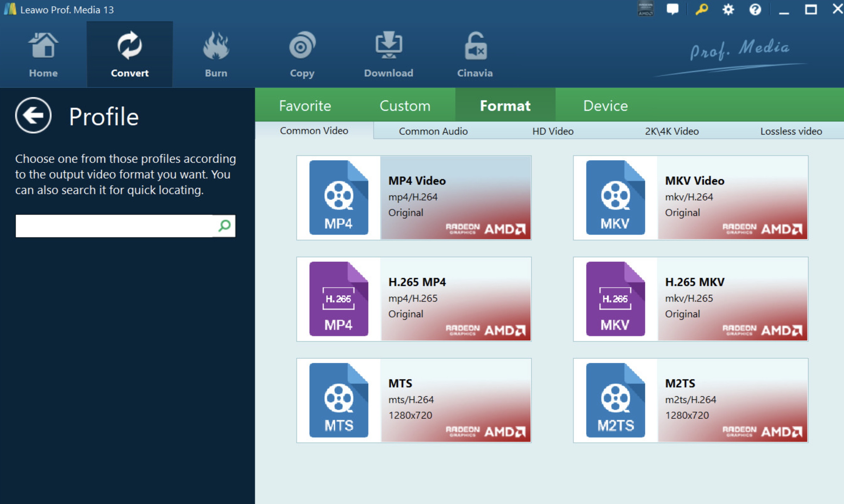Click the key activation icon

(x=701, y=9)
